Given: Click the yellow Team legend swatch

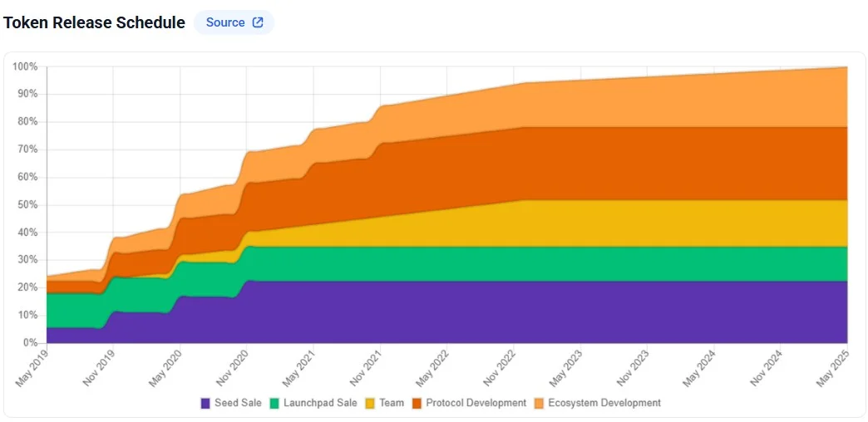Looking at the screenshot, I should 370,403.
